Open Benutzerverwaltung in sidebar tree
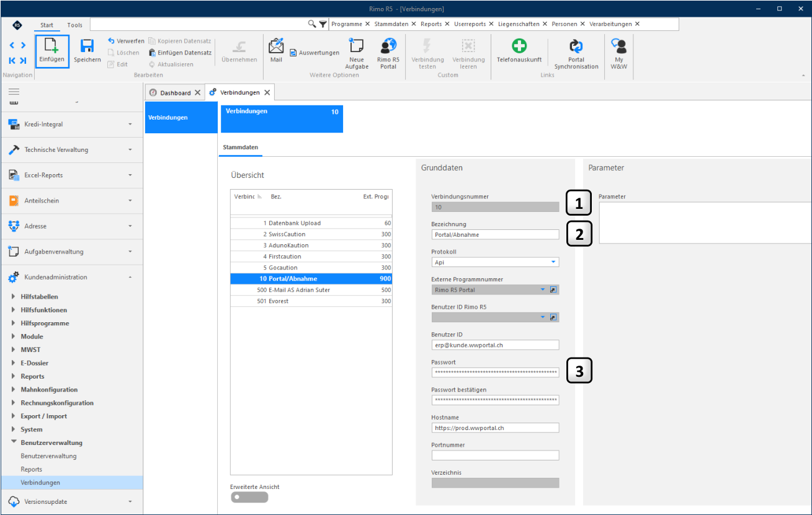 pos(48,456)
